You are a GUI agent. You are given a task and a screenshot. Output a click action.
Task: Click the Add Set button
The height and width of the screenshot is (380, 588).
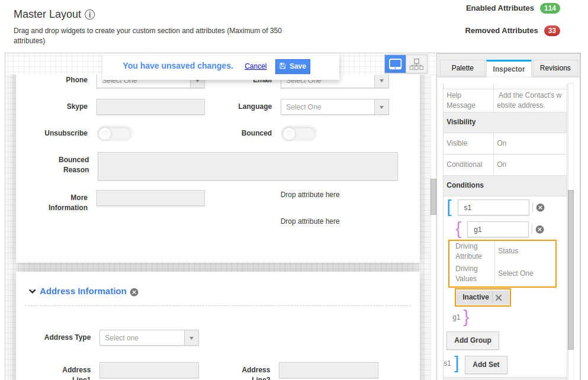tap(486, 365)
